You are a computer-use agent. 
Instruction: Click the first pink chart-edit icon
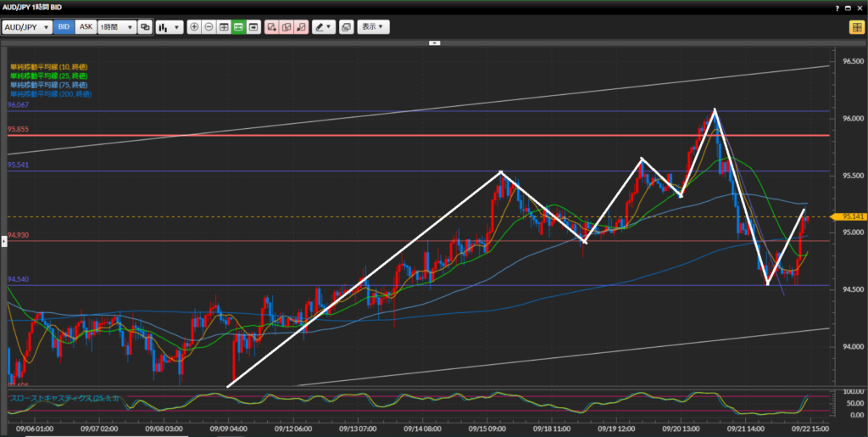(272, 27)
